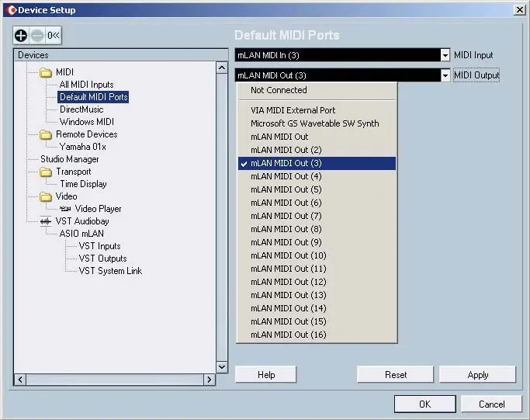The height and width of the screenshot is (420, 530).
Task: Select Yamaha 01x remote device
Action: tap(83, 147)
